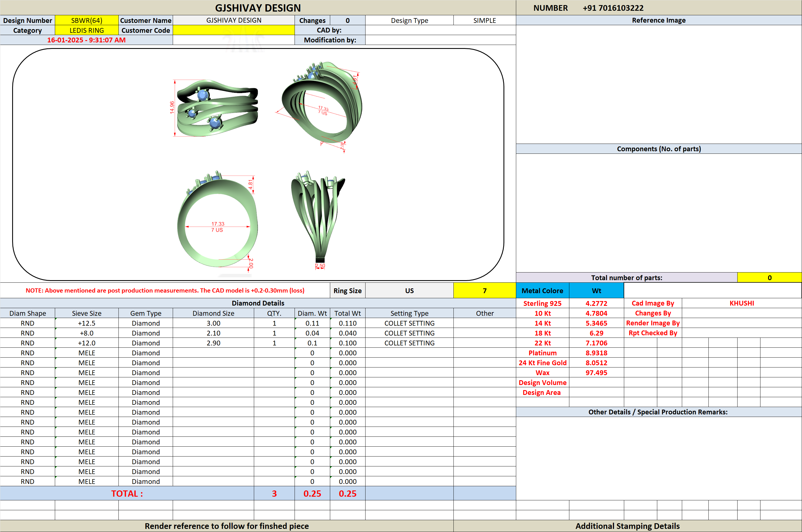The width and height of the screenshot is (802, 532).
Task: Click the Additional Stamping Details header
Action: [x=627, y=526]
